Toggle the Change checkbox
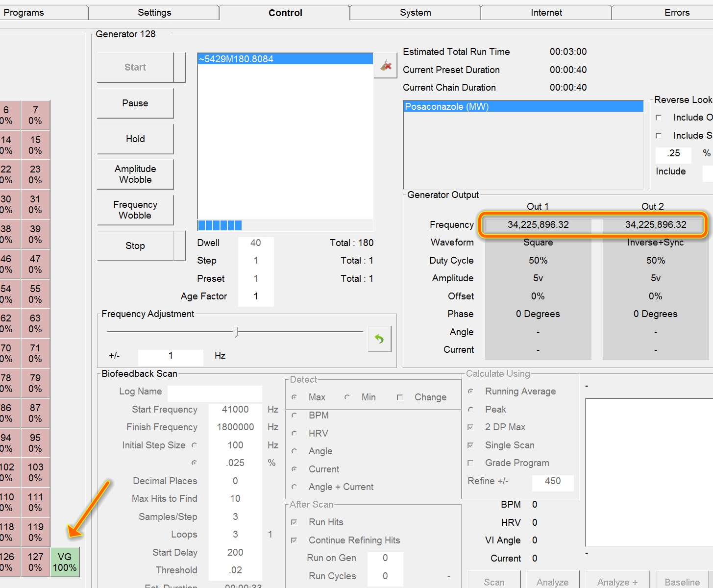The height and width of the screenshot is (588, 713). click(x=400, y=397)
